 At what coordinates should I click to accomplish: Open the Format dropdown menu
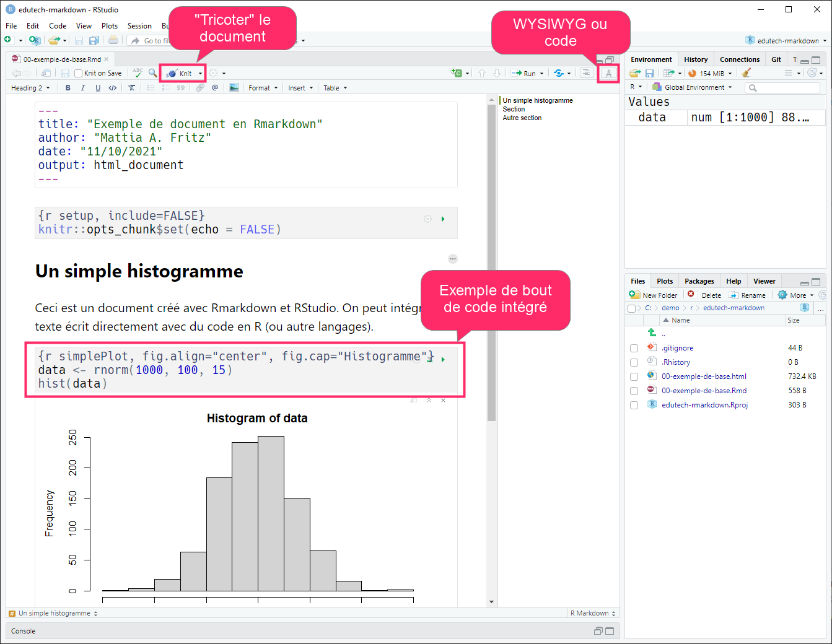click(263, 88)
